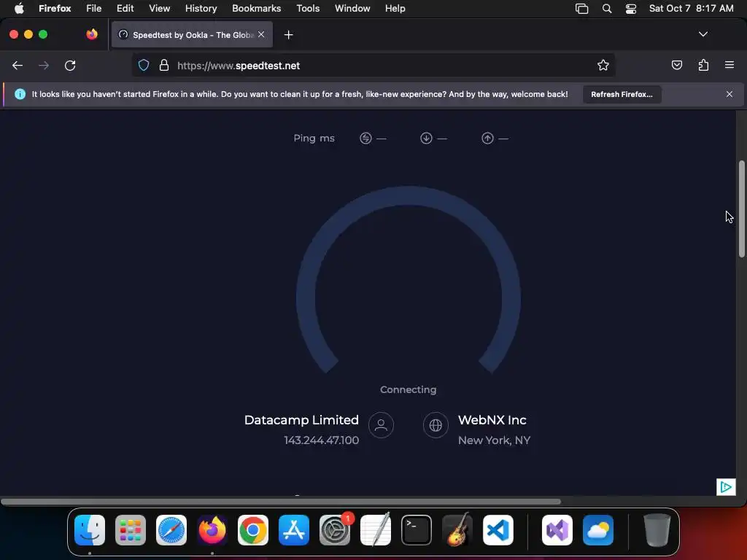
Task: Open the File menu
Action: [x=94, y=9]
